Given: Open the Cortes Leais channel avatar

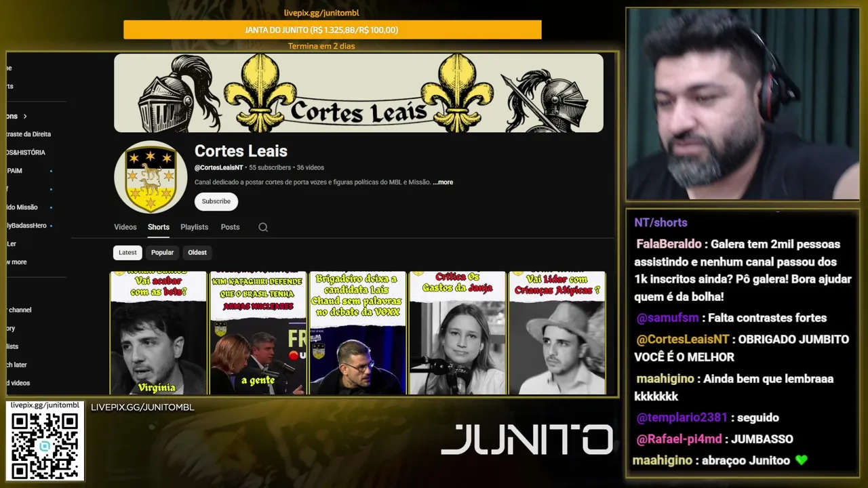Looking at the screenshot, I should (x=151, y=177).
